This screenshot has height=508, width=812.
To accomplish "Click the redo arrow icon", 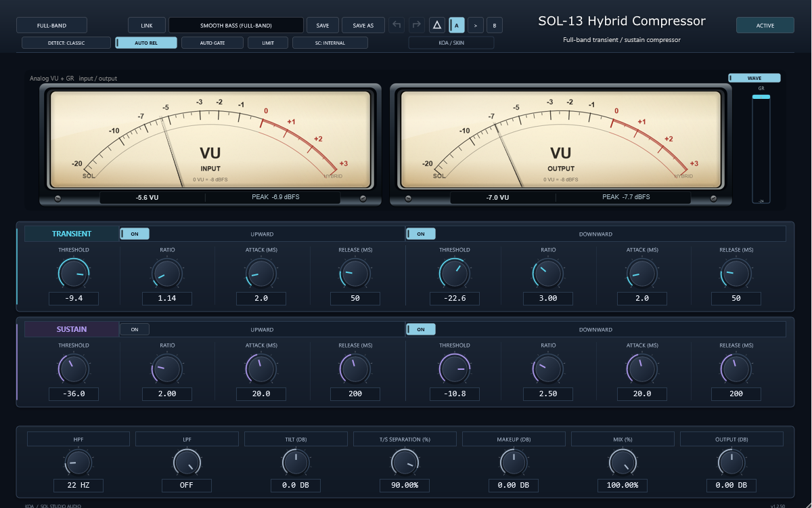I will (417, 25).
